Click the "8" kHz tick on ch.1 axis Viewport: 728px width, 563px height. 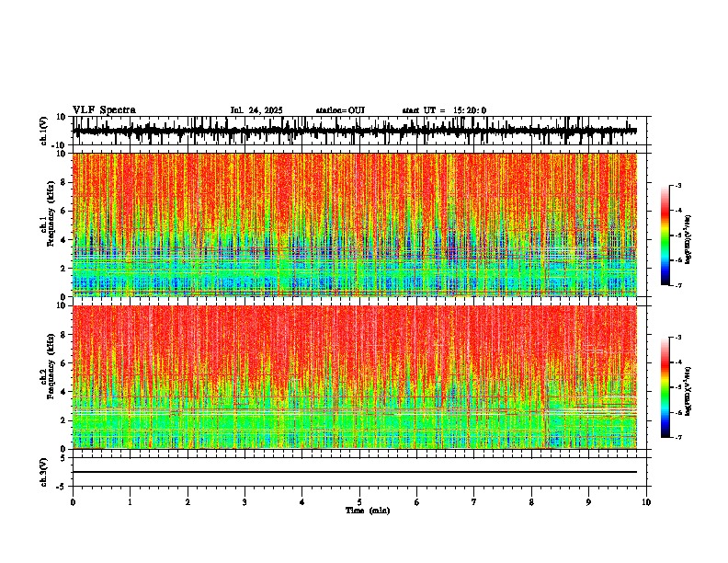[x=63, y=182]
